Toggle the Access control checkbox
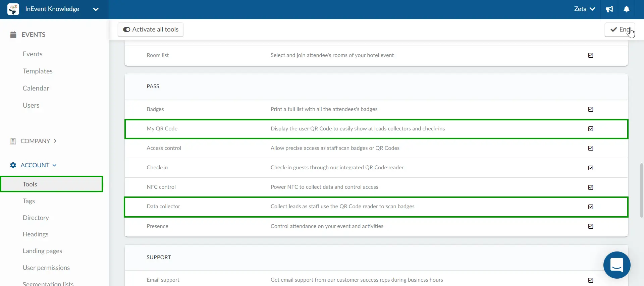The image size is (644, 286). pos(591,148)
